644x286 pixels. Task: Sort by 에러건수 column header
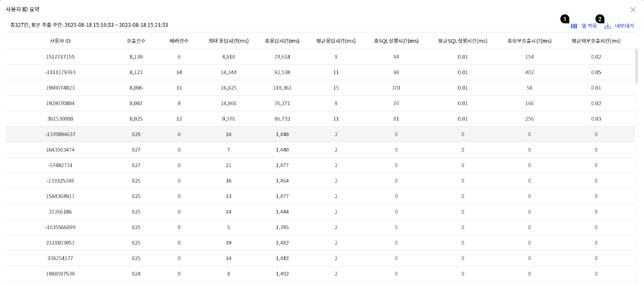[179, 41]
